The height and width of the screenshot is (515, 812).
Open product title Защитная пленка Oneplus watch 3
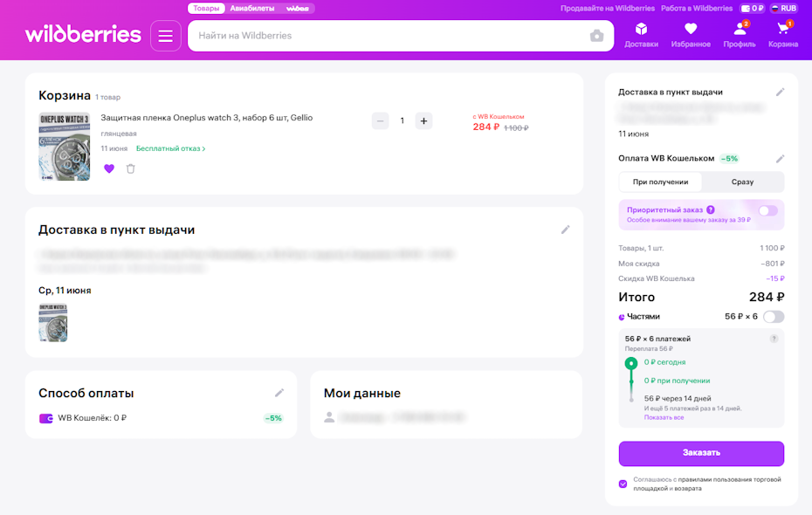click(207, 118)
